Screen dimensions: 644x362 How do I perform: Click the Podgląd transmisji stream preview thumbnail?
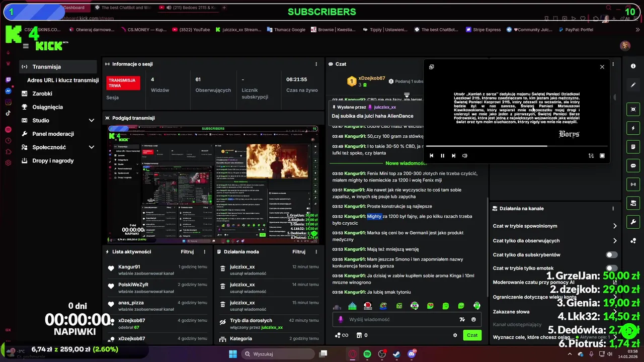tap(213, 184)
